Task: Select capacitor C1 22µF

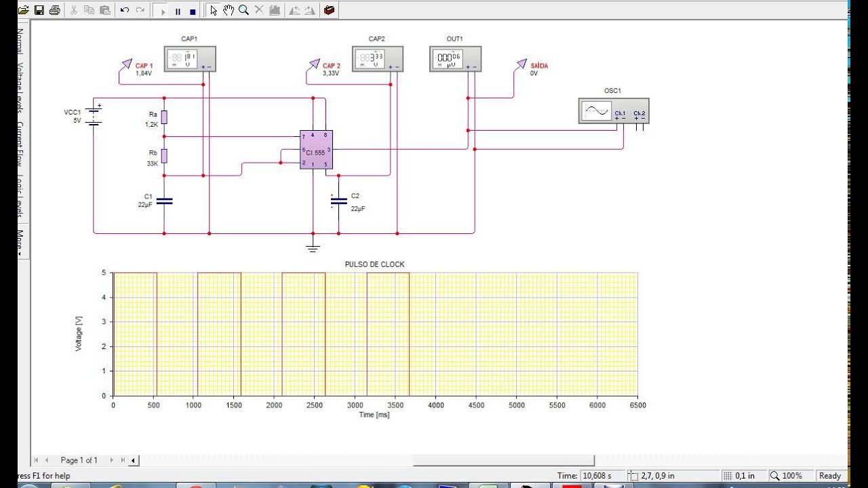Action: 164,201
